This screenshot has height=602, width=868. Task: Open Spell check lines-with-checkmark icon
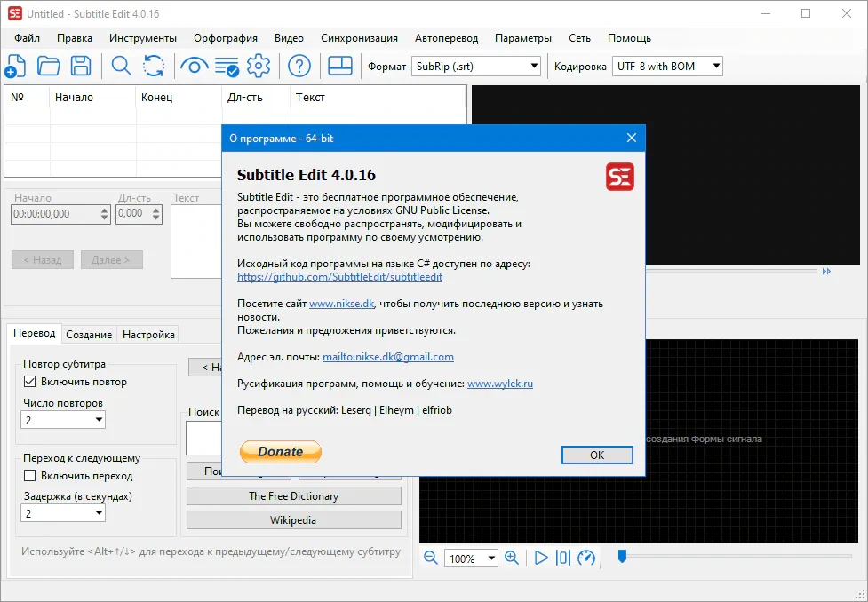227,67
